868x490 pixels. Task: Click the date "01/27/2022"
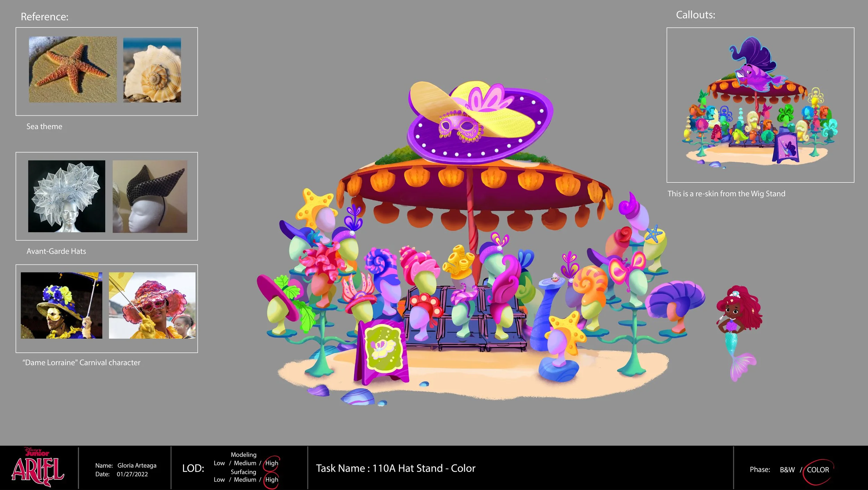(x=132, y=474)
